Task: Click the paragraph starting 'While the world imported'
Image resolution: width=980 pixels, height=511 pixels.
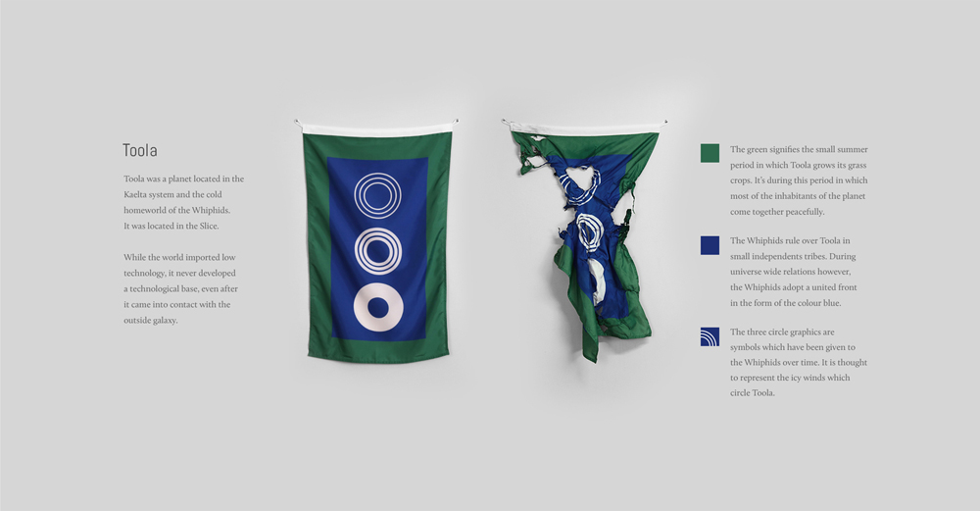Action: 180,288
